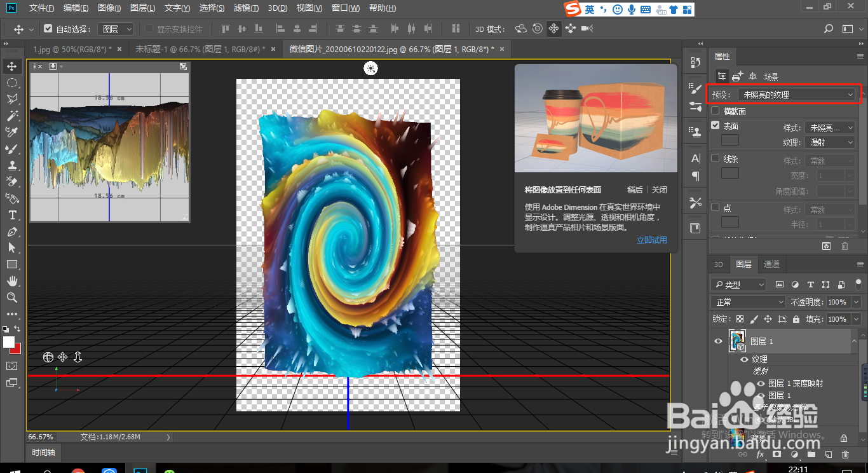This screenshot has height=473, width=868.
Task: Click the 不透明度 opacity value field
Action: pos(837,302)
